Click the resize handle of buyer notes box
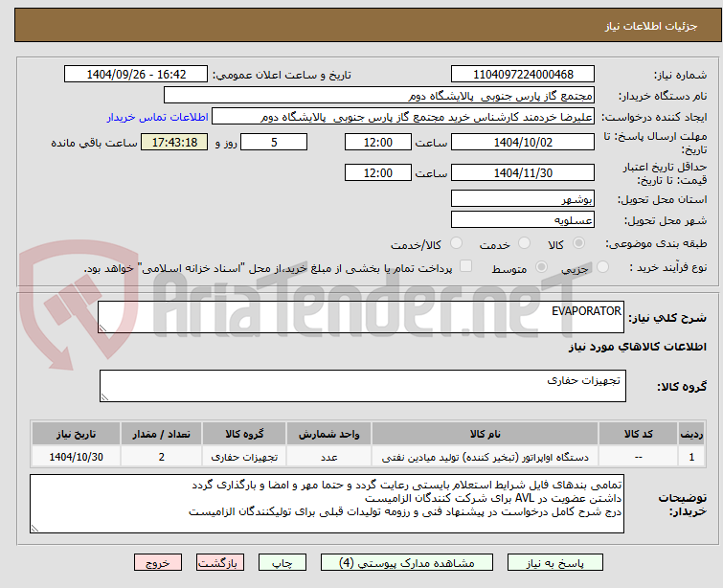Screen dimensions: 723x588 click(x=35, y=529)
